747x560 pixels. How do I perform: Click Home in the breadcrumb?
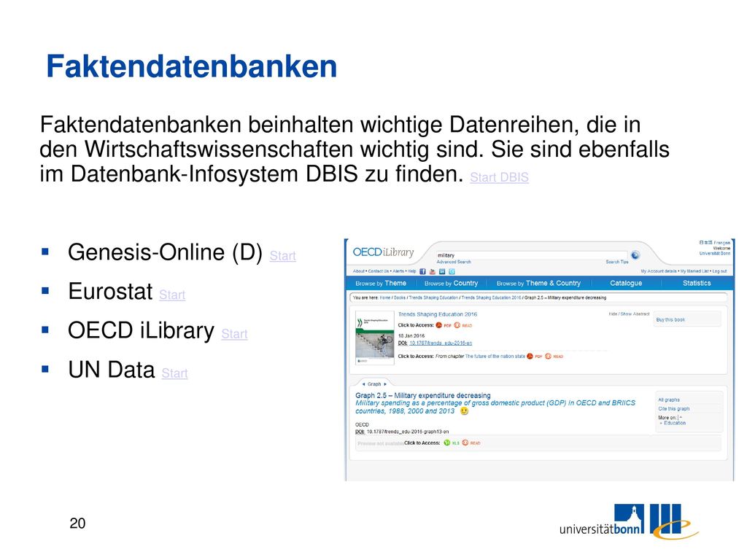[x=385, y=297]
